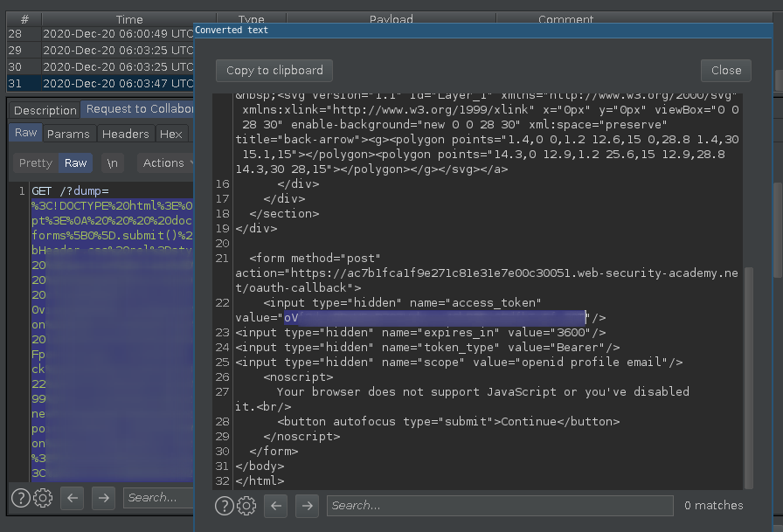Click the time 2020-Dec-20 06:03:47 UTC
The image size is (783, 532).
[x=118, y=83]
